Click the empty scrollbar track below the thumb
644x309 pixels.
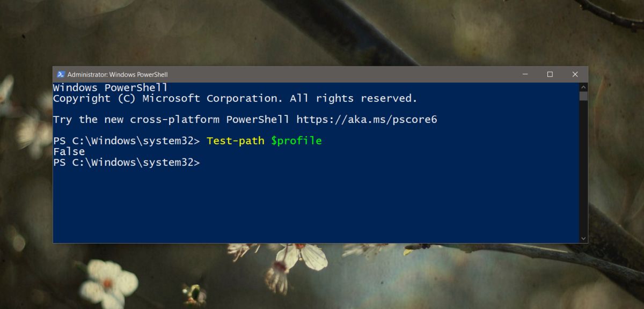pos(583,167)
